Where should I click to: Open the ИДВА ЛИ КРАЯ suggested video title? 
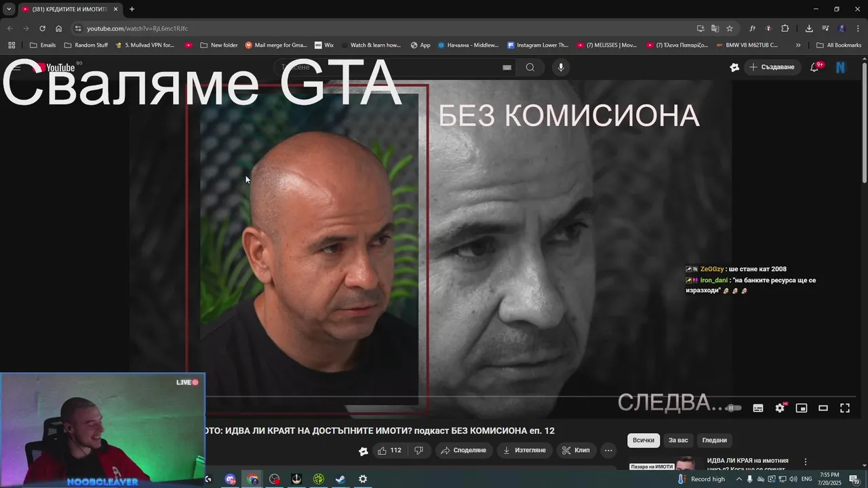[747, 464]
